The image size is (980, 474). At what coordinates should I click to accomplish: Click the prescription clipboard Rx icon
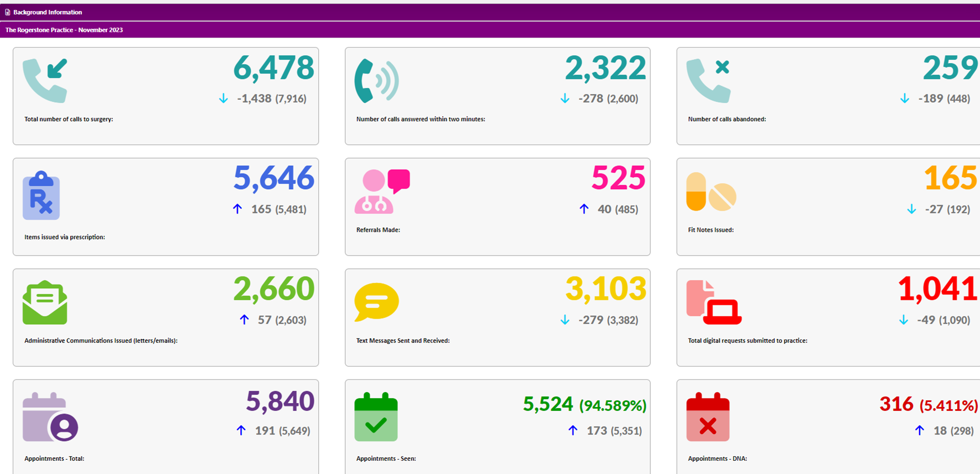[x=41, y=196]
